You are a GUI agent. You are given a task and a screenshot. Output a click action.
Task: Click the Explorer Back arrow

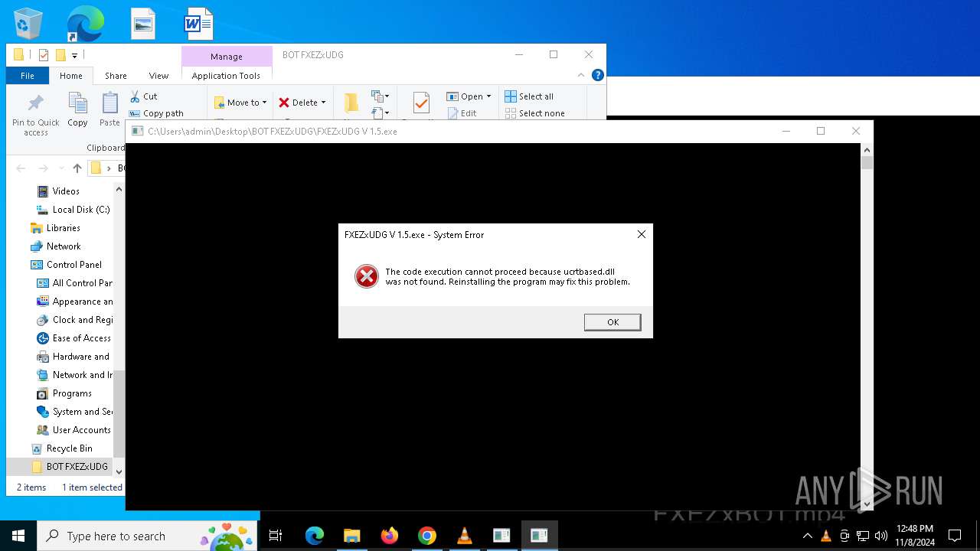pyautogui.click(x=21, y=168)
